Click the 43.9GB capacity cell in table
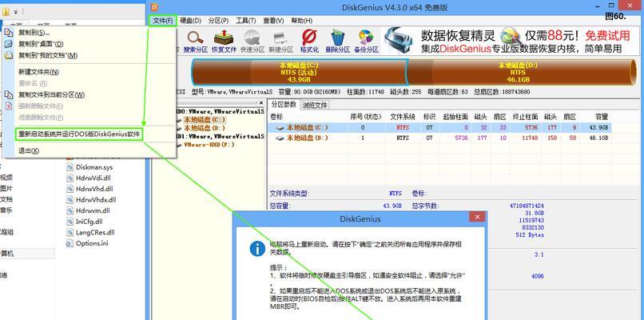 598,127
